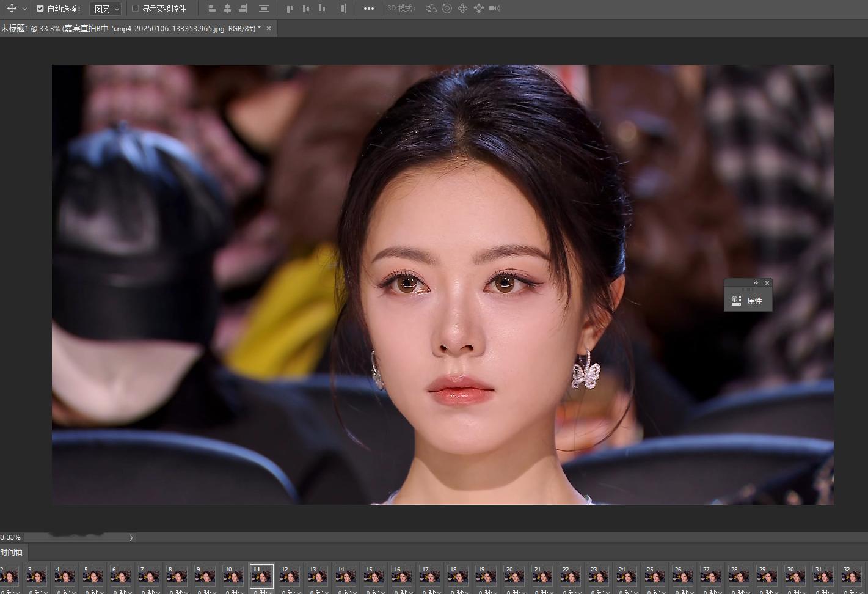This screenshot has width=868, height=594.
Task: Select timeline frame 30 thumbnail
Action: [795, 576]
